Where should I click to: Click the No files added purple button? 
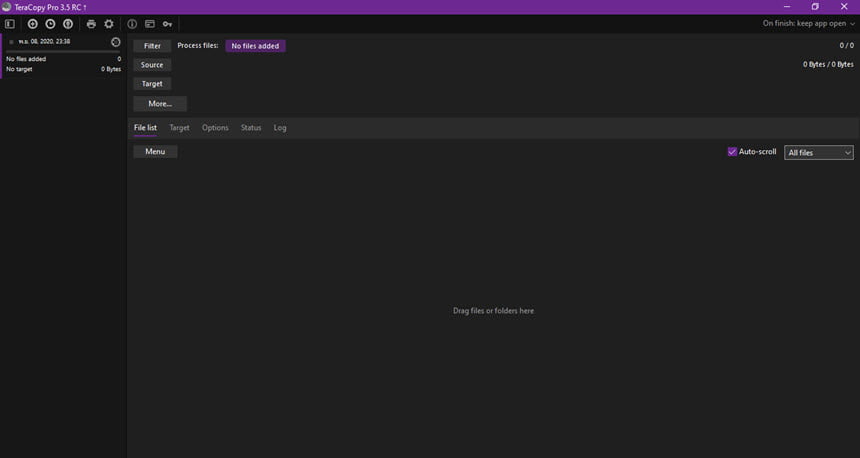click(x=255, y=46)
